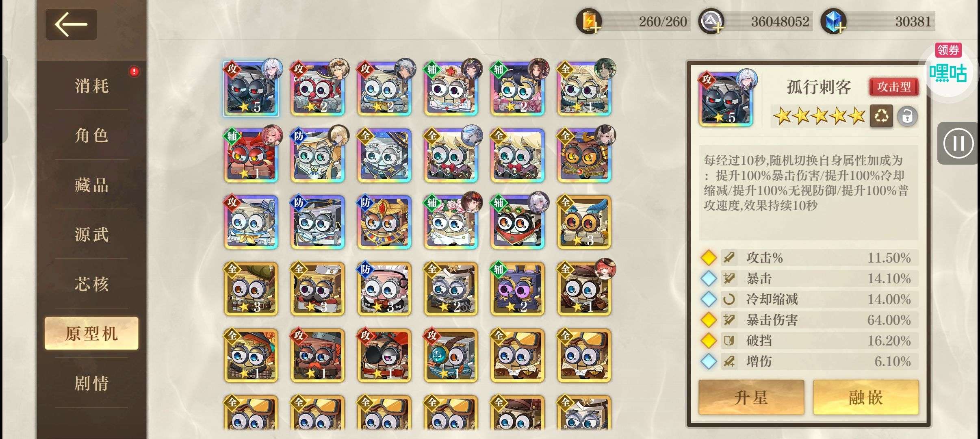Select the pharaoh-headdress defense prototype
Screen dimensions: 980x439
click(x=384, y=222)
